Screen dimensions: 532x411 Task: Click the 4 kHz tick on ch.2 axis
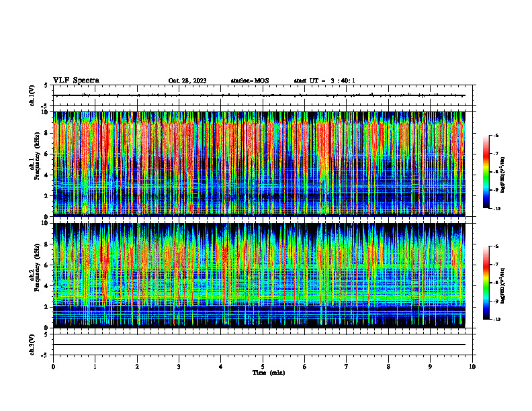[47, 286]
